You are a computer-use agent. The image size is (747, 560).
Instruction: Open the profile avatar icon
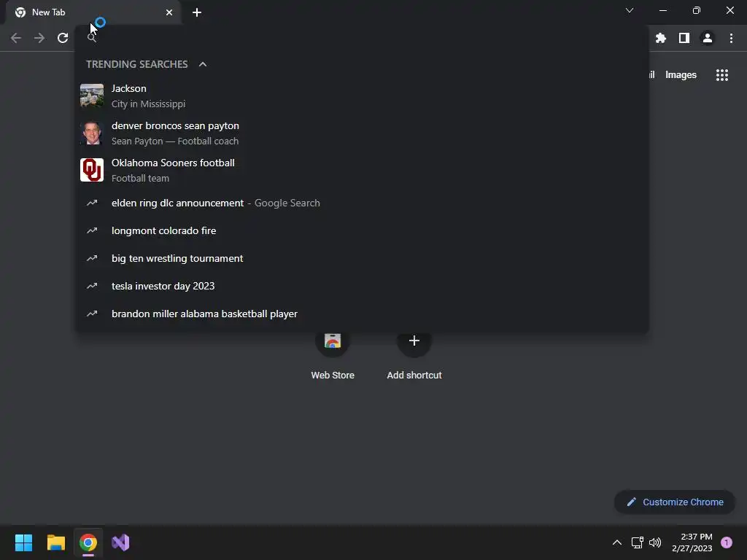coord(707,38)
